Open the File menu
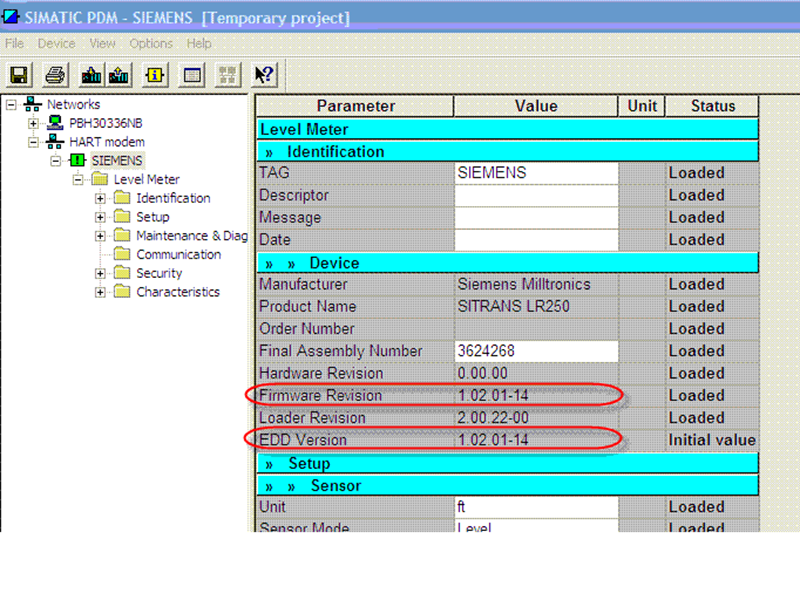The width and height of the screenshot is (800, 600). click(x=14, y=43)
